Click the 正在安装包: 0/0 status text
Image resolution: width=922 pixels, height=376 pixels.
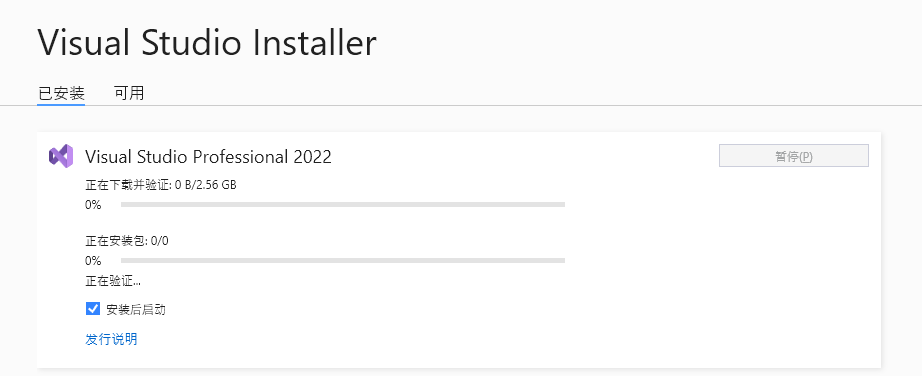127,241
